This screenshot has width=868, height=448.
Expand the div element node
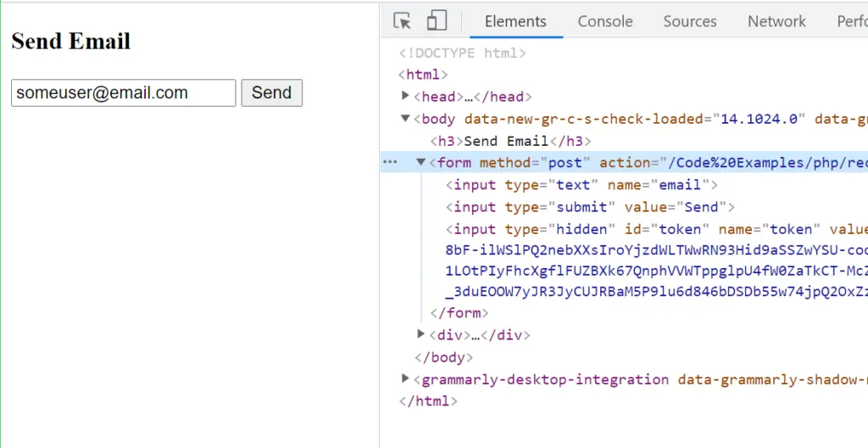click(x=421, y=334)
